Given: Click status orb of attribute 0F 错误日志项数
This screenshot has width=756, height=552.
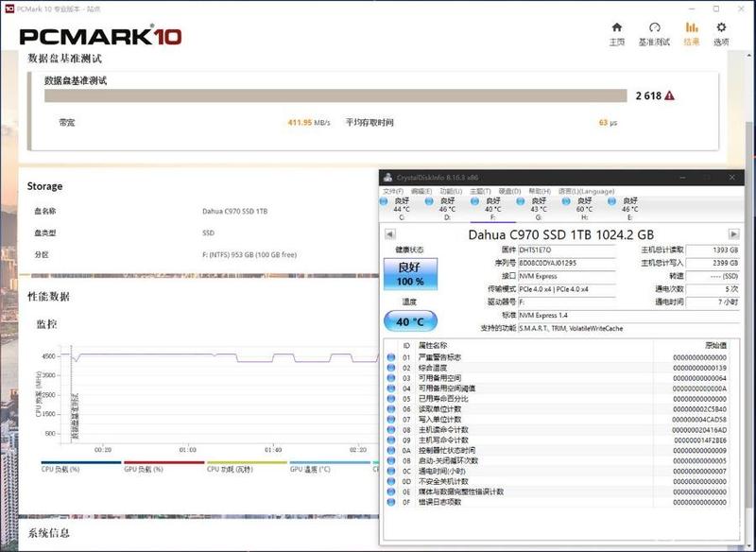Looking at the screenshot, I should tap(391, 502).
